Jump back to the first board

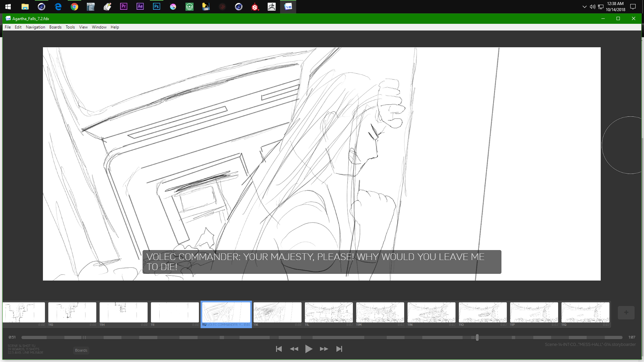click(x=279, y=349)
